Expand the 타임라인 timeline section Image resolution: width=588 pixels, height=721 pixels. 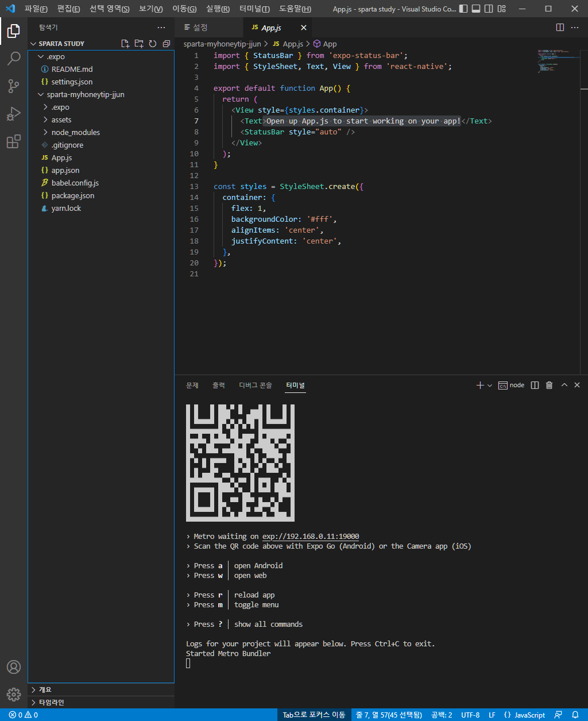click(101, 702)
